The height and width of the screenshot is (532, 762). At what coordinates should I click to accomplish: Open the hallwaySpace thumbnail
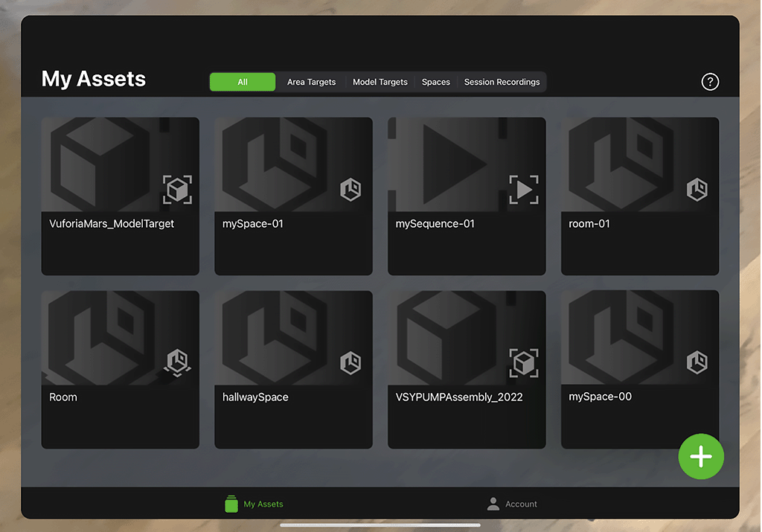(x=293, y=338)
